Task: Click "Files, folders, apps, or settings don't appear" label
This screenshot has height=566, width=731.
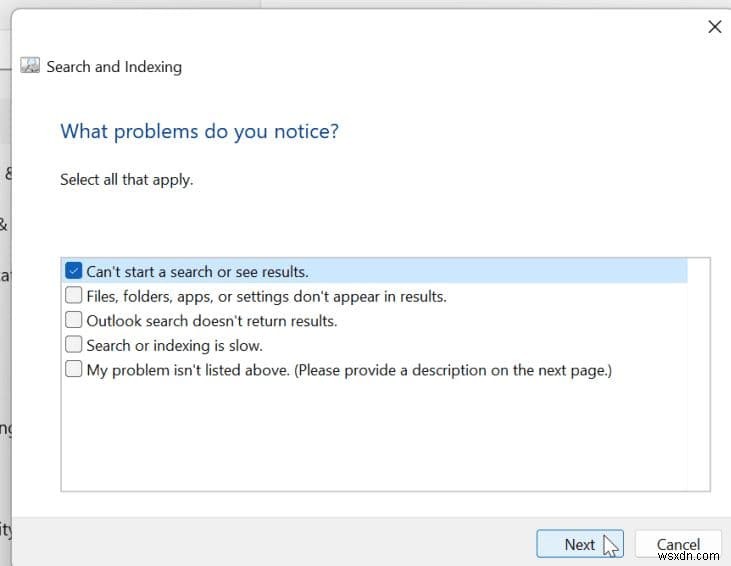Action: [267, 297]
